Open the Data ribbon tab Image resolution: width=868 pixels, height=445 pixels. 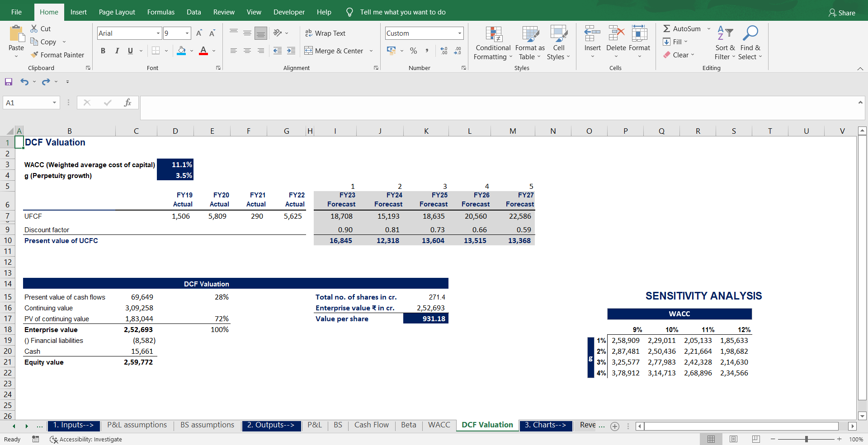pos(194,12)
